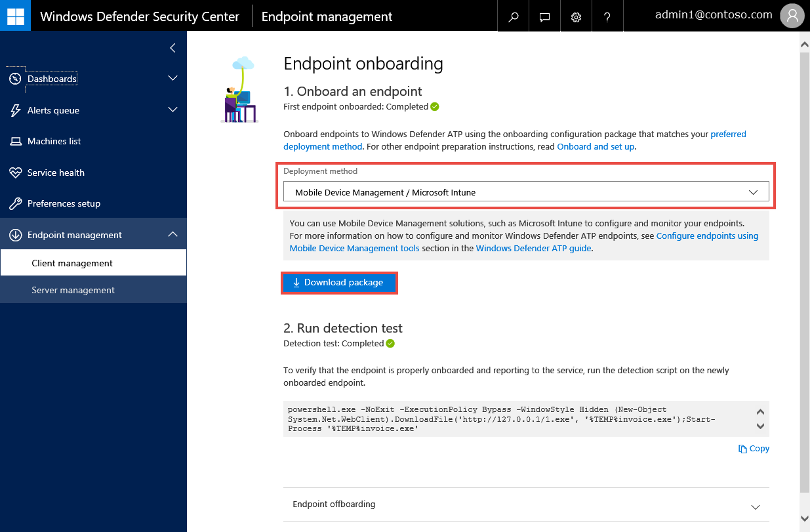The height and width of the screenshot is (532, 810).
Task: Expand the Alerts queue chevron
Action: (x=172, y=110)
